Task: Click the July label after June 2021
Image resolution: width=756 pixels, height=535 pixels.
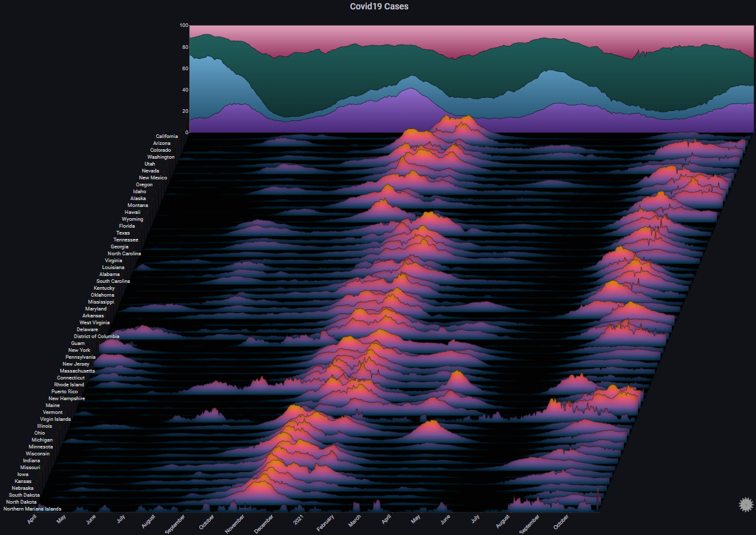Action: click(475, 519)
